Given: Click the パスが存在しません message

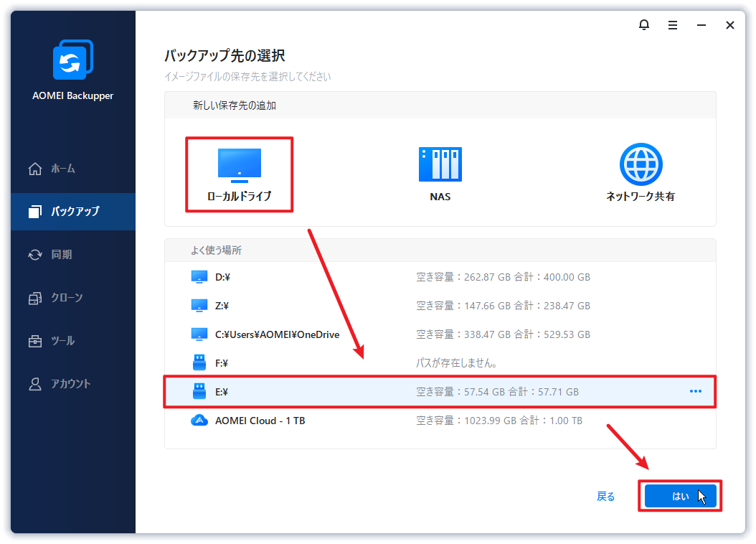Looking at the screenshot, I should click(457, 362).
